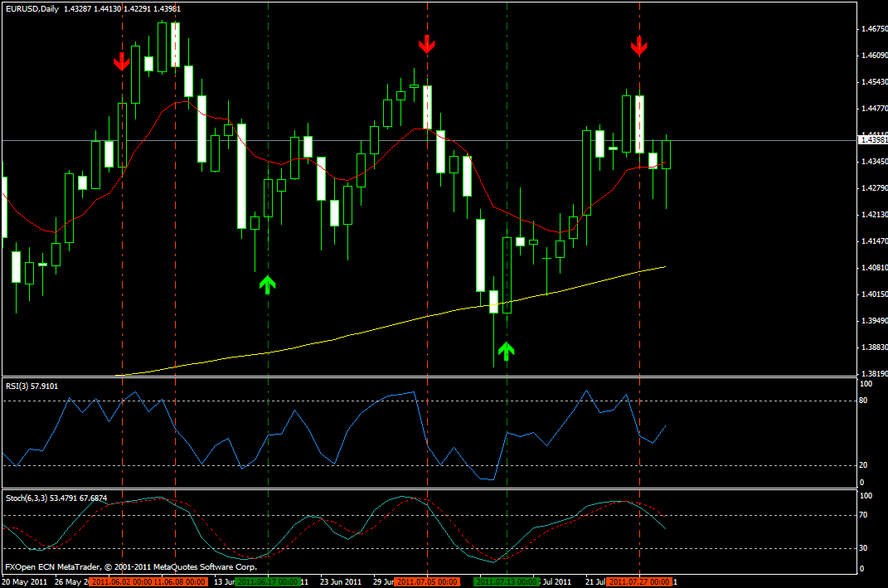This screenshot has height=588, width=888.
Task: Select the green buy arrow below the June 17 candle
Action: click(267, 284)
